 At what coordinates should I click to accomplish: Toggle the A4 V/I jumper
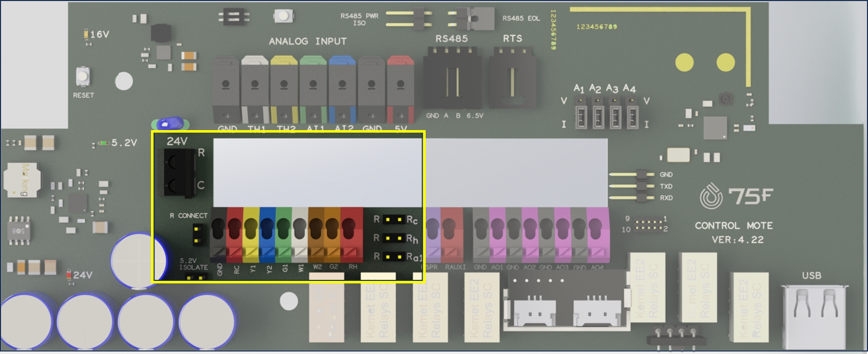[632, 112]
